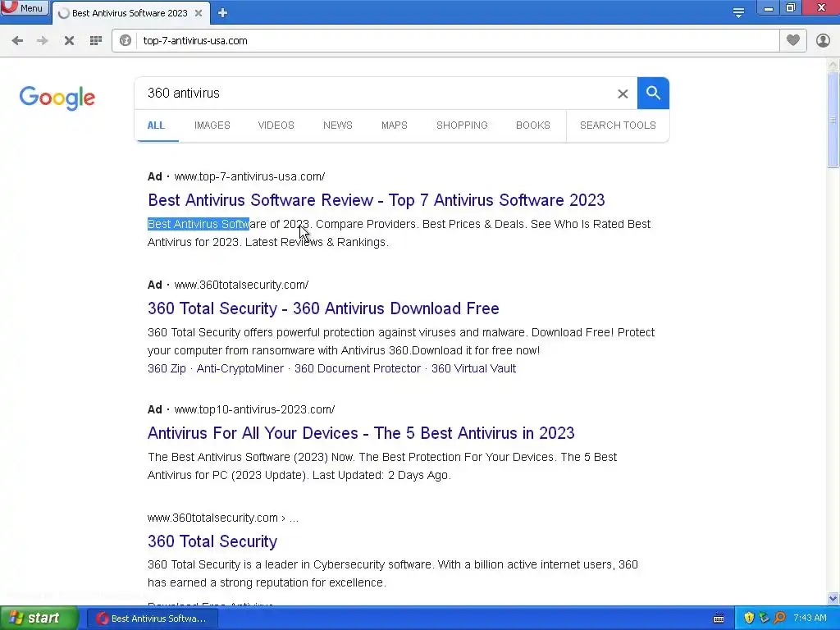Click the www.360totalsecurity.com › ... breadcrumb
The image size is (840, 630).
(223, 518)
